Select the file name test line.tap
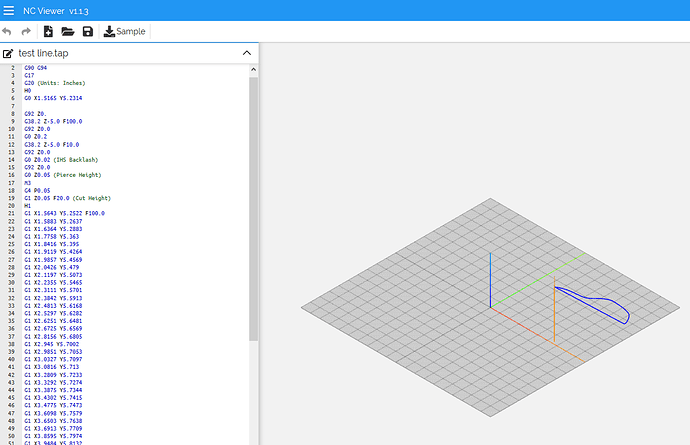Viewport: 690px width, 445px height. [x=43, y=53]
